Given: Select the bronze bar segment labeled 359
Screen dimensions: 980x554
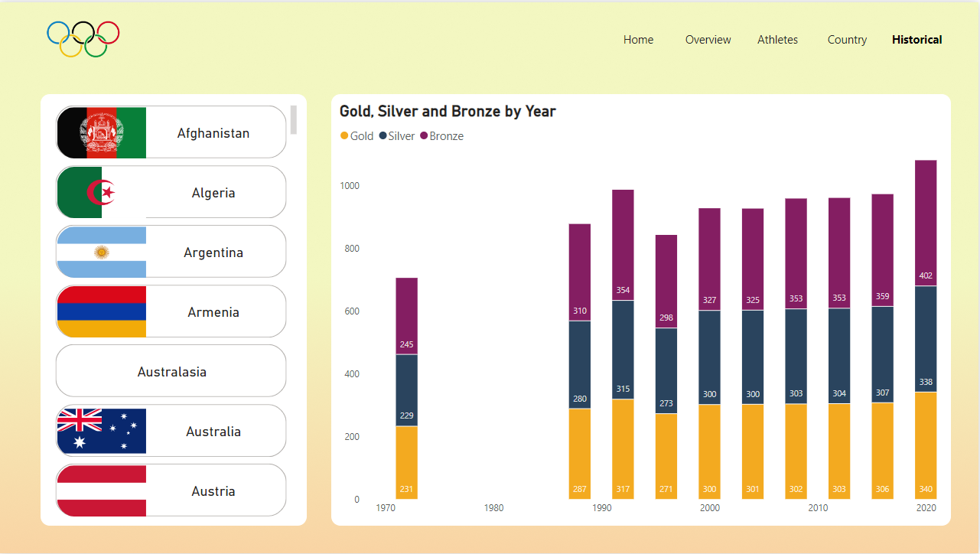Looking at the screenshot, I should 883,250.
